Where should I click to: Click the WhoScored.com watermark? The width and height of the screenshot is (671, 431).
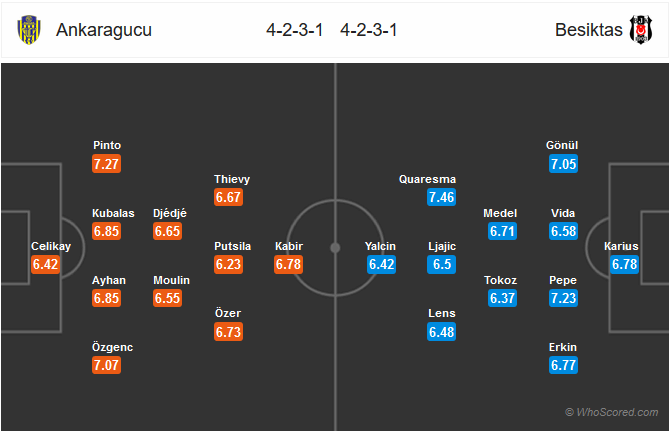tap(612, 412)
